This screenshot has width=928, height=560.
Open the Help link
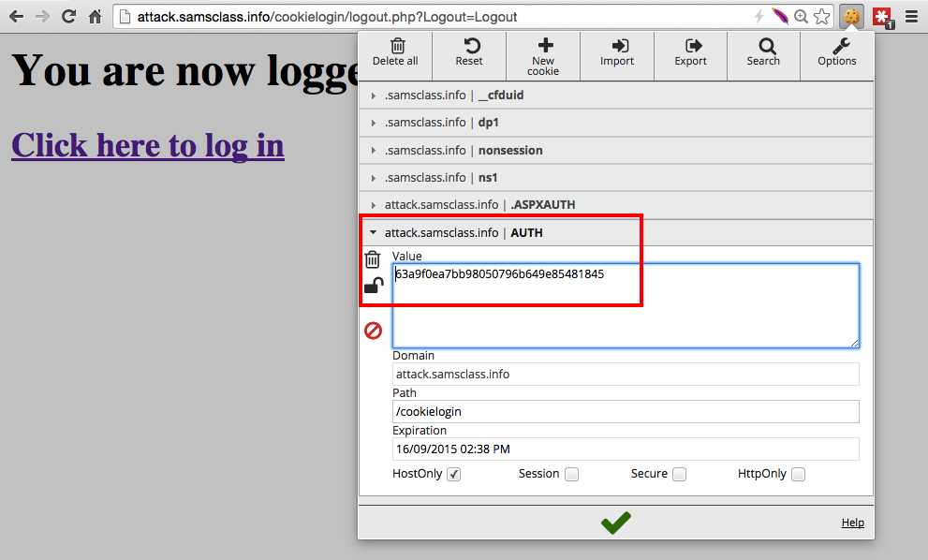[853, 523]
